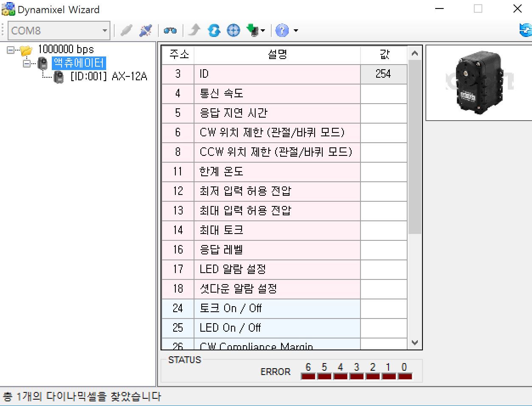Select the 최대 입력 허용 전압 row
This screenshot has height=406, width=532.
point(284,211)
